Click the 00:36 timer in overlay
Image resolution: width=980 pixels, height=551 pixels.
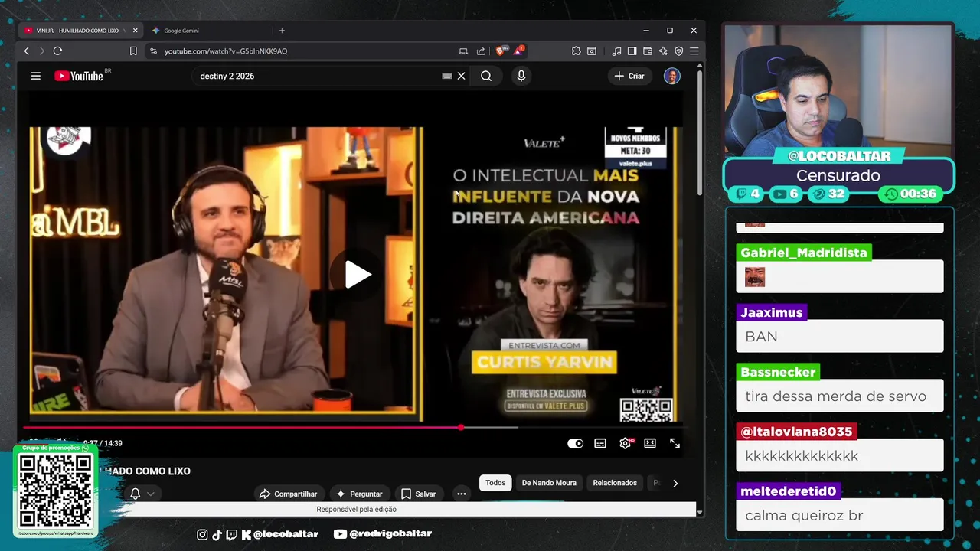[909, 194]
